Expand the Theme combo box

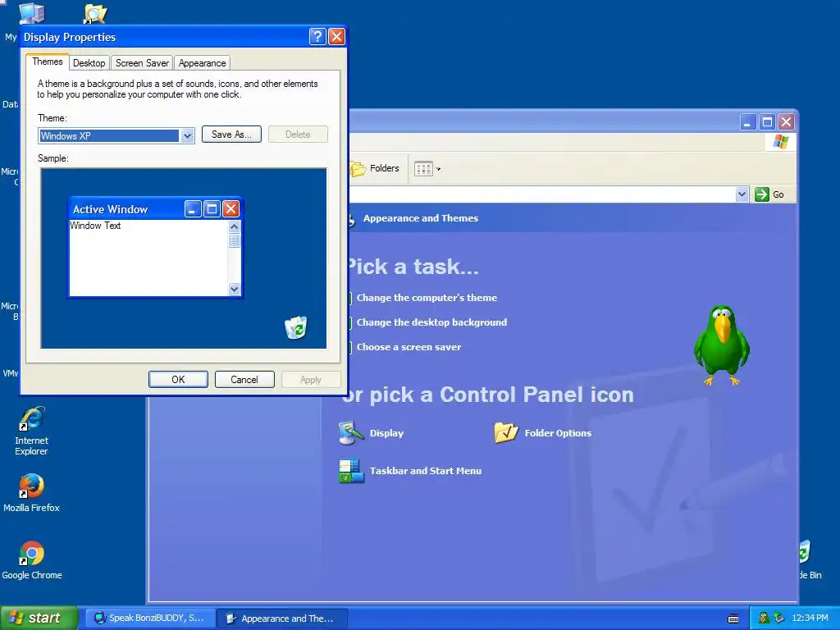click(187, 136)
